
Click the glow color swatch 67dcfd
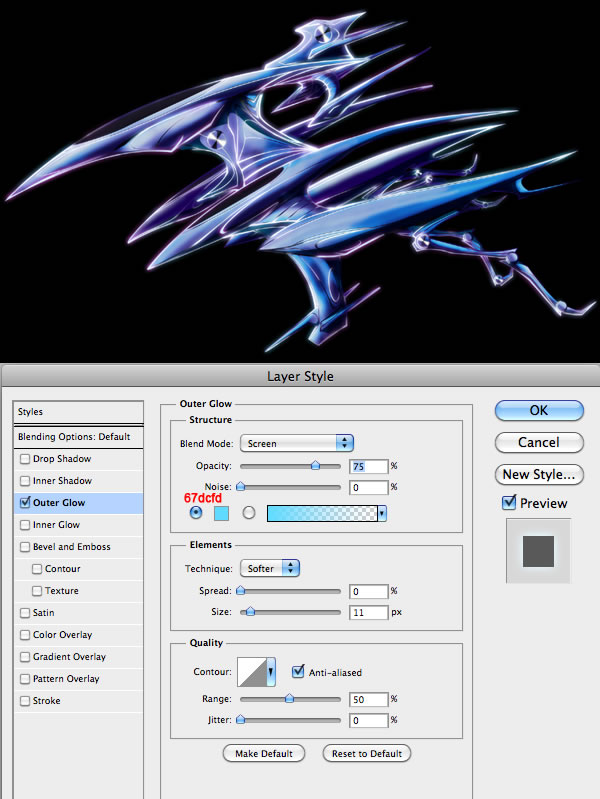pos(221,513)
